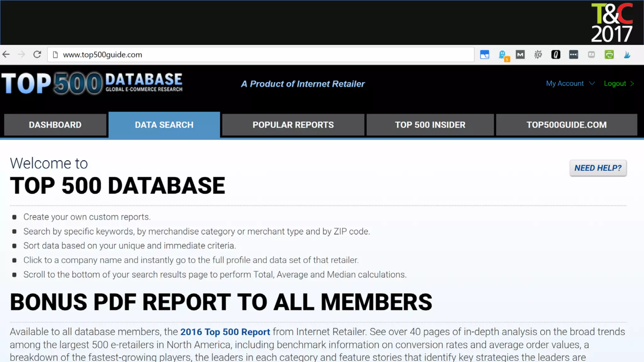Expand the My Account dropdown

point(570,84)
